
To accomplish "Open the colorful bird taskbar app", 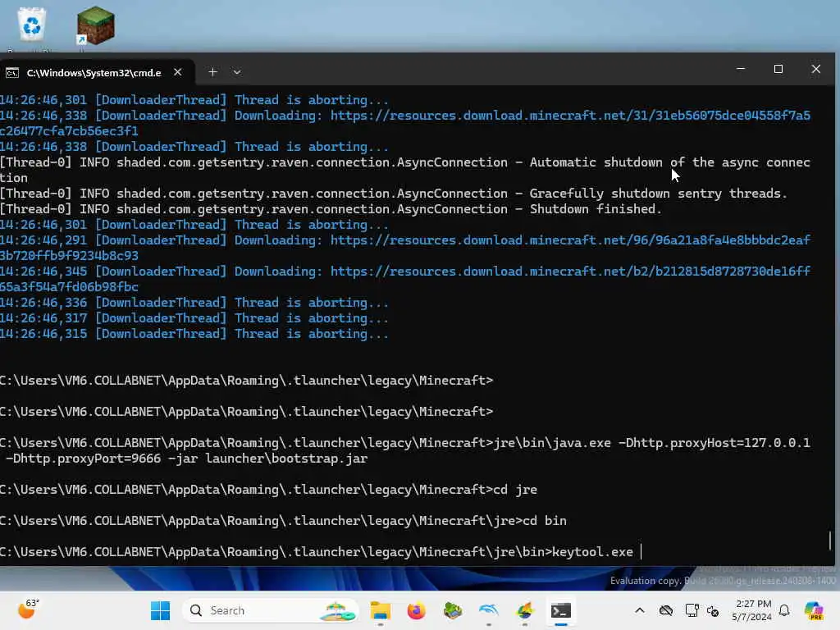I will [525, 610].
